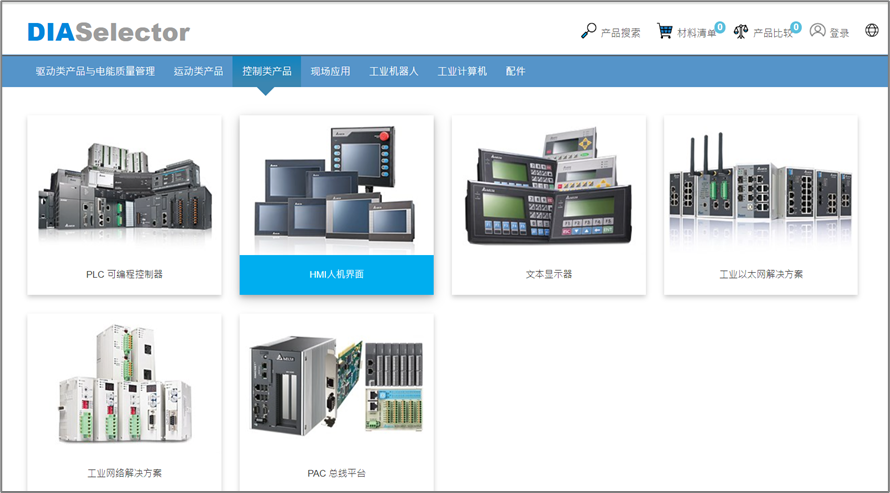The height and width of the screenshot is (493, 890).
Task: Click the PLC 可编程控制器 product image
Action: pyautogui.click(x=124, y=185)
